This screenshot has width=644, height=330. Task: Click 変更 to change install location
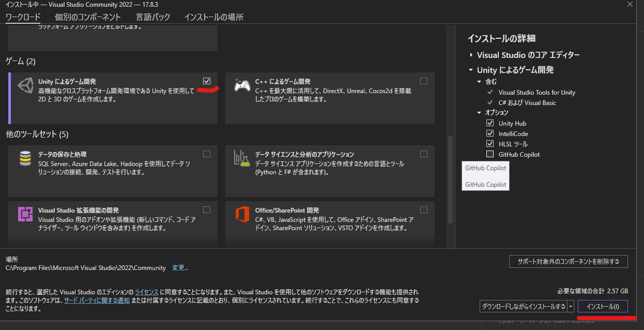pyautogui.click(x=180, y=268)
